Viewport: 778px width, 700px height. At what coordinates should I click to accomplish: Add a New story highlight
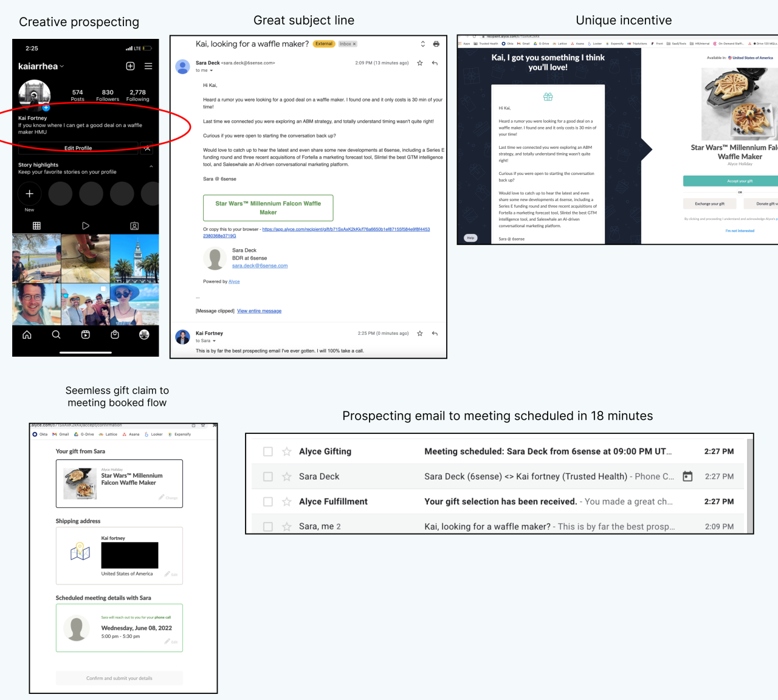[x=29, y=194]
